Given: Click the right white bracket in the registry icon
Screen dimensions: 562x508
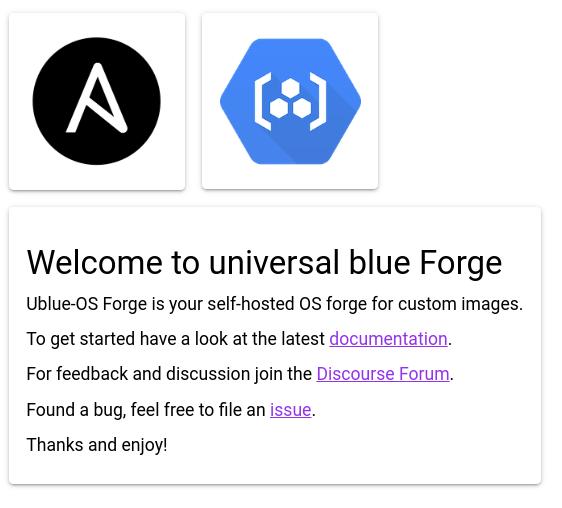Looking at the screenshot, I should tap(318, 101).
